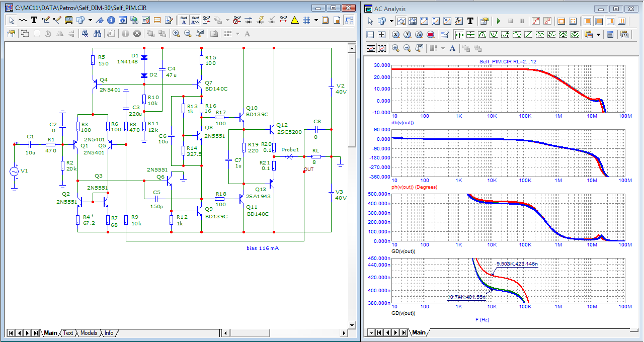Click the yellow triangle warning icon

point(294,20)
